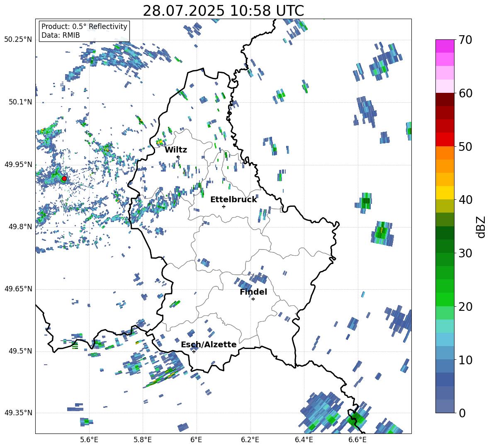Click the dBZ colorbar axis label
The width and height of the screenshot is (491, 448).
point(481,227)
